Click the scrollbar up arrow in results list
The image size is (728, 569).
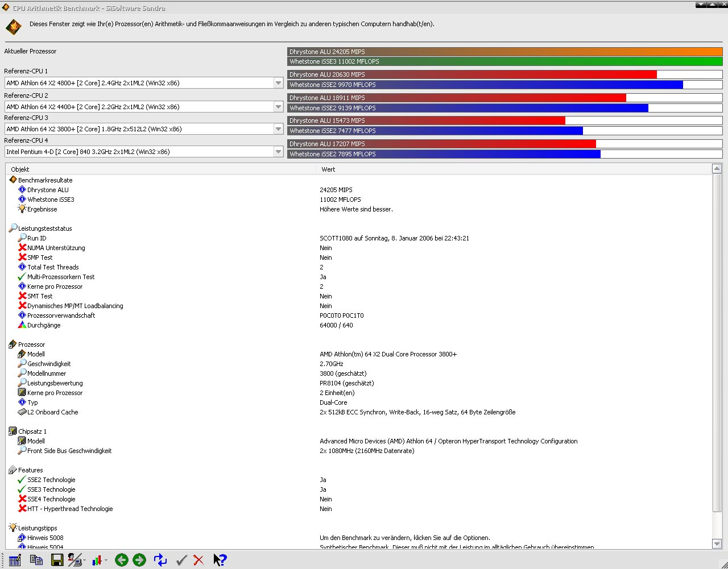pyautogui.click(x=717, y=169)
